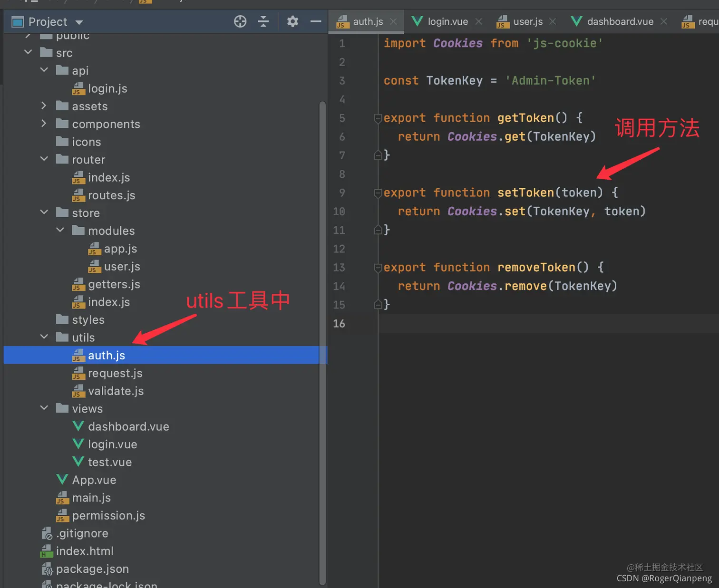Screen dimensions: 719x588
Task: Open routes.js in router folder
Action: pos(104,195)
